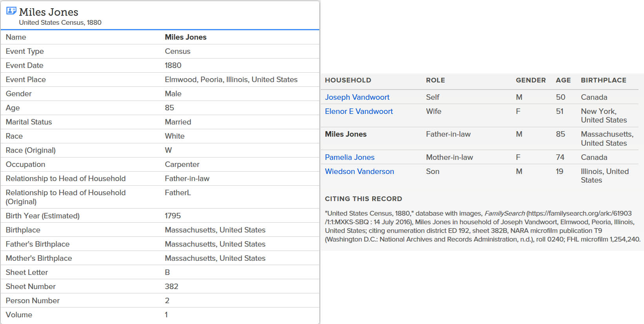
Task: Open Elenor E Vandwoort's record link
Action: click(x=358, y=111)
